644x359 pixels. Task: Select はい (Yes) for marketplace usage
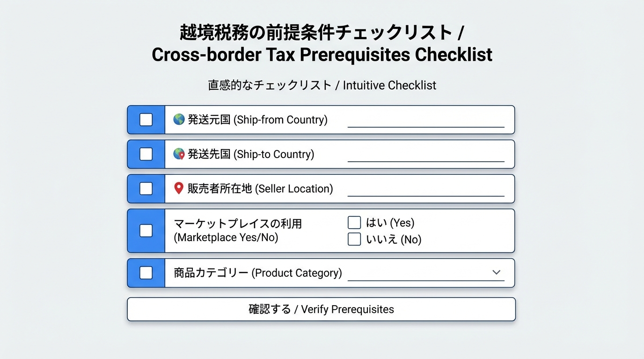coord(354,222)
